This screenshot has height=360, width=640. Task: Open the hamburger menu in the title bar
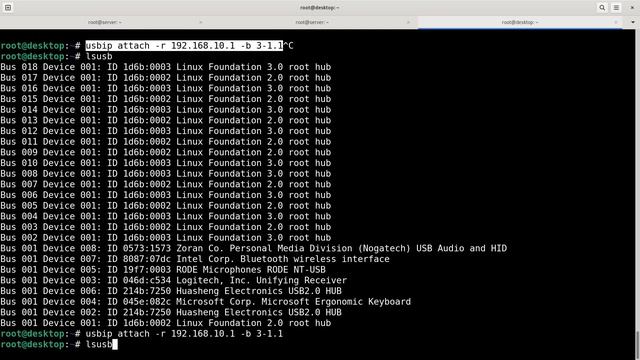point(616,7)
